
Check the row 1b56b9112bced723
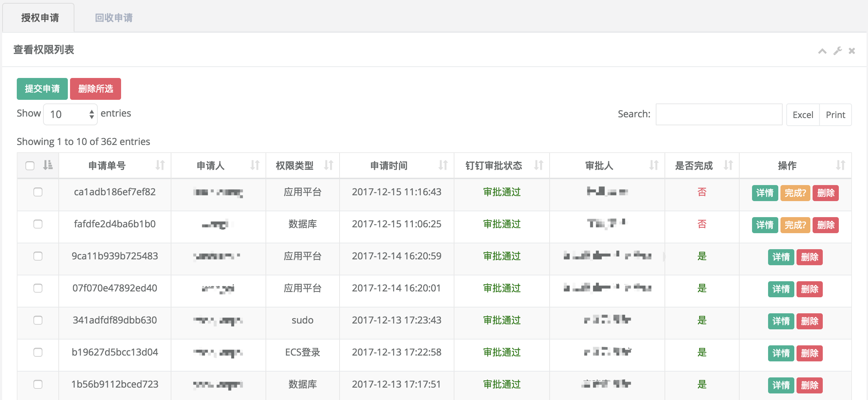coord(38,384)
